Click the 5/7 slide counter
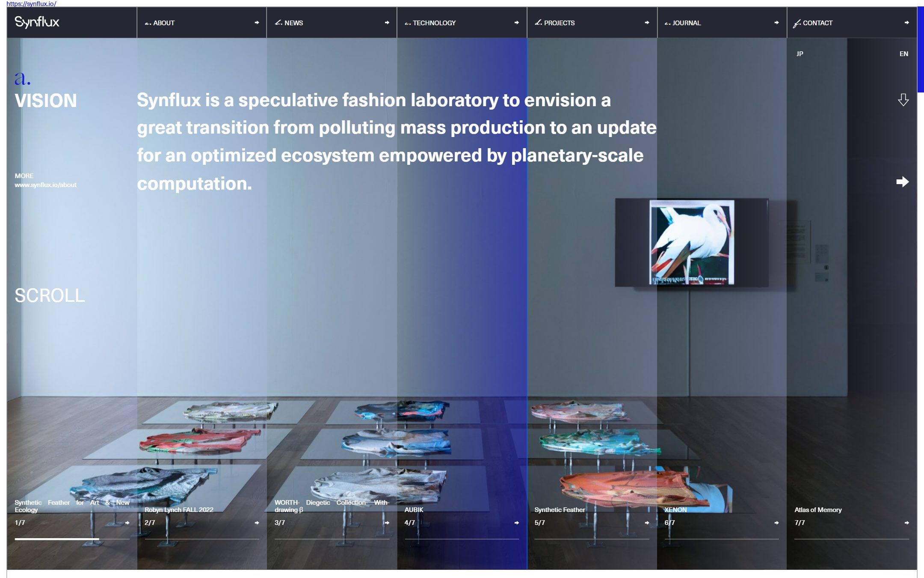The width and height of the screenshot is (924, 578). point(539,523)
